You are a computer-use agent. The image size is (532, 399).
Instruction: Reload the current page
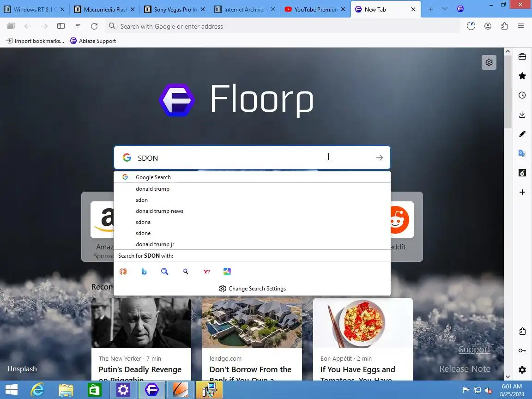click(x=94, y=26)
